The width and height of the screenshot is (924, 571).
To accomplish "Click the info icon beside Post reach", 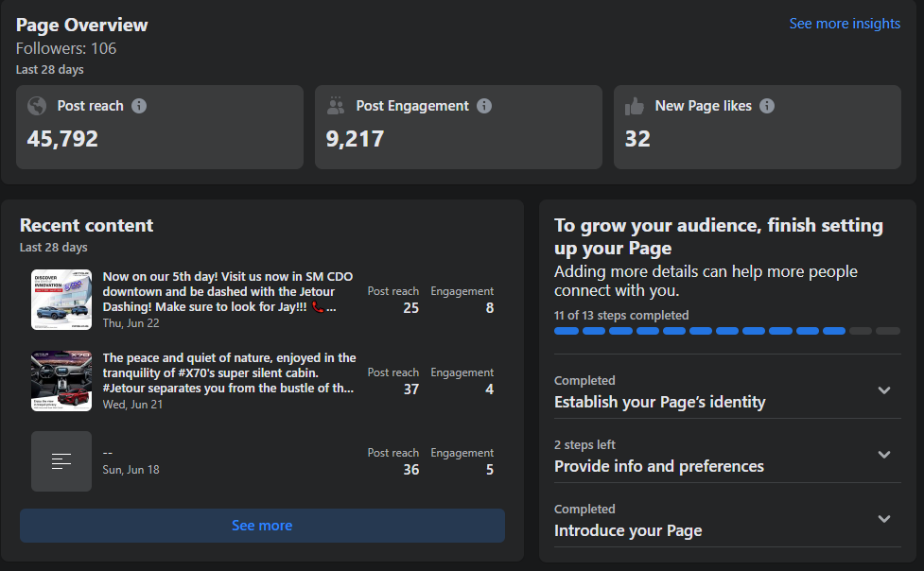I will coord(139,106).
